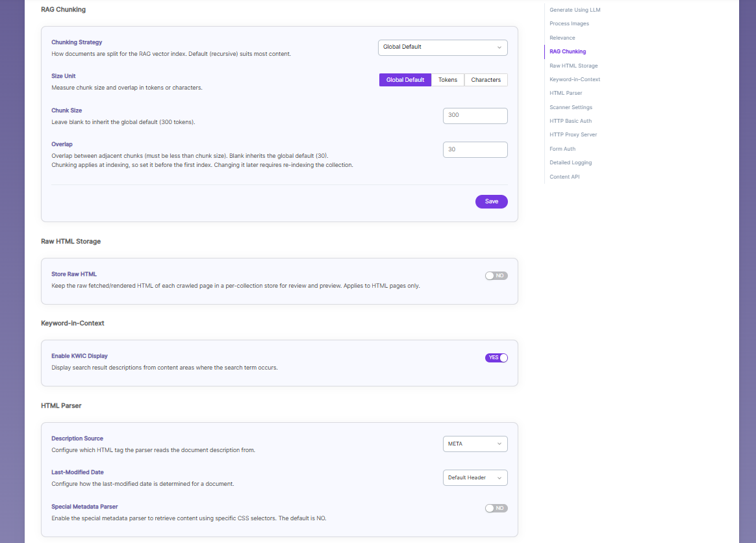Jump to Generate Using LLM section
The height and width of the screenshot is (543, 756).
click(x=575, y=10)
